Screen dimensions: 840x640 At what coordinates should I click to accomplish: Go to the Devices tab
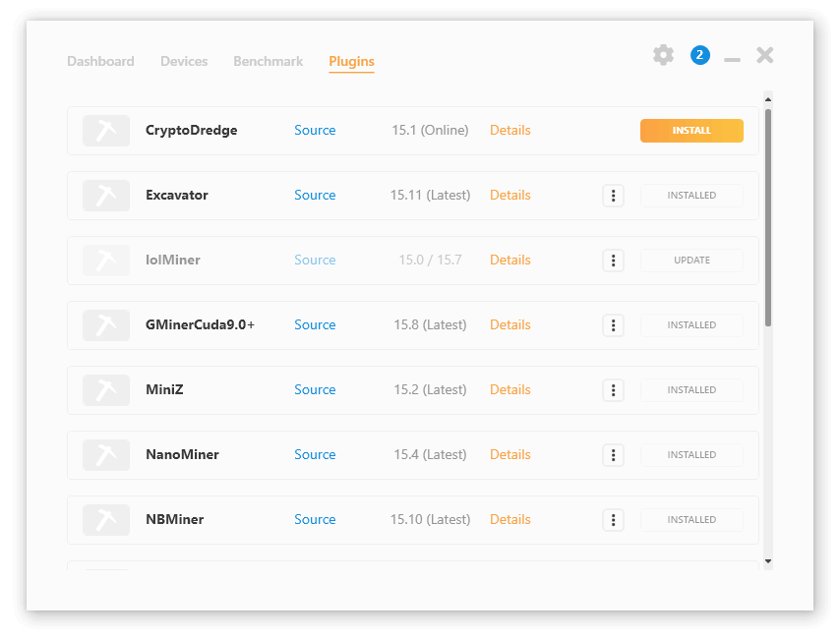[x=184, y=61]
